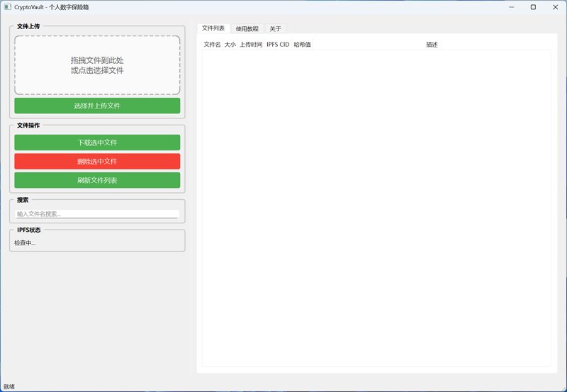Open the 关于 tab
This screenshot has width=567, height=392.
click(x=275, y=28)
